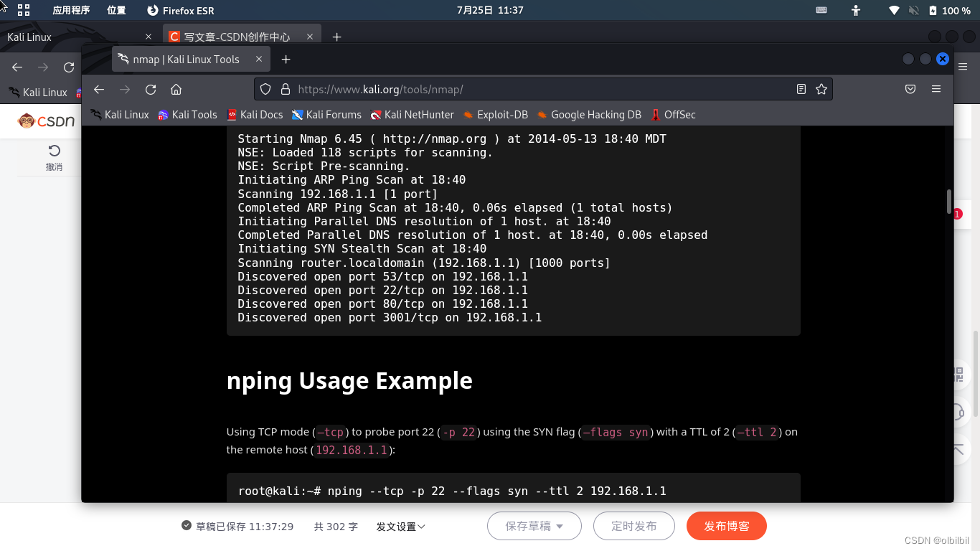Open 保存草稿 dropdown arrow
Image resolution: width=980 pixels, height=551 pixels.
(560, 527)
